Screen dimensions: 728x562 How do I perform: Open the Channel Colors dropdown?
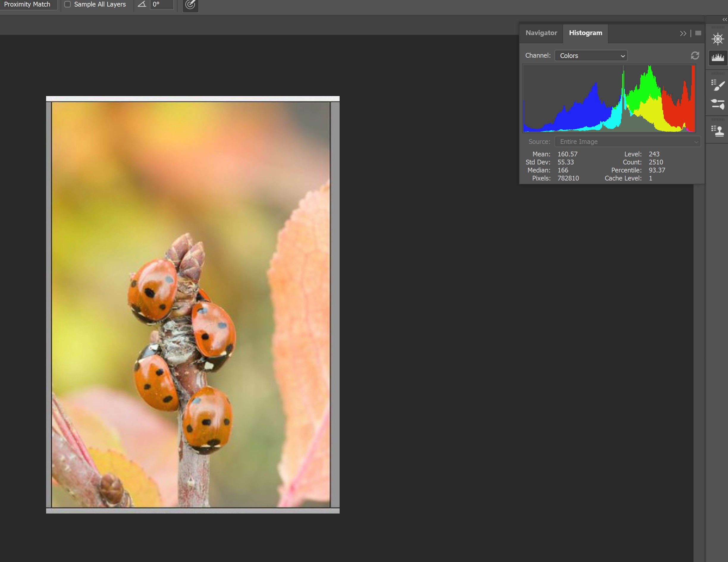click(591, 56)
